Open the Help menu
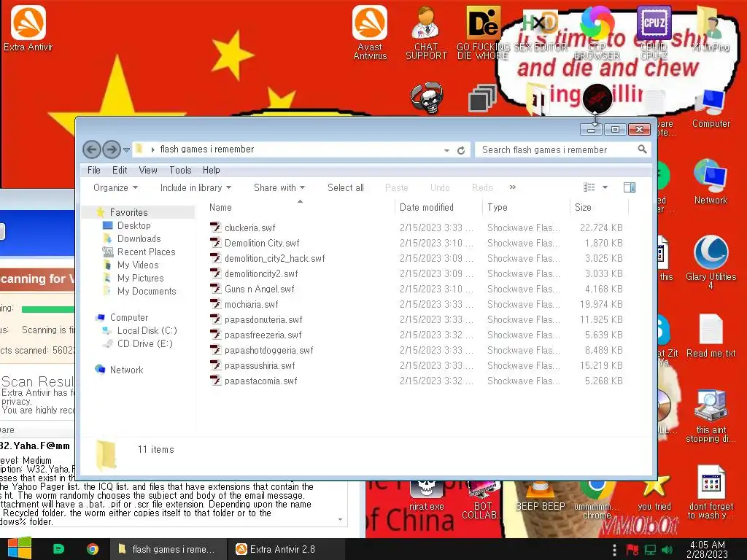 coord(211,170)
